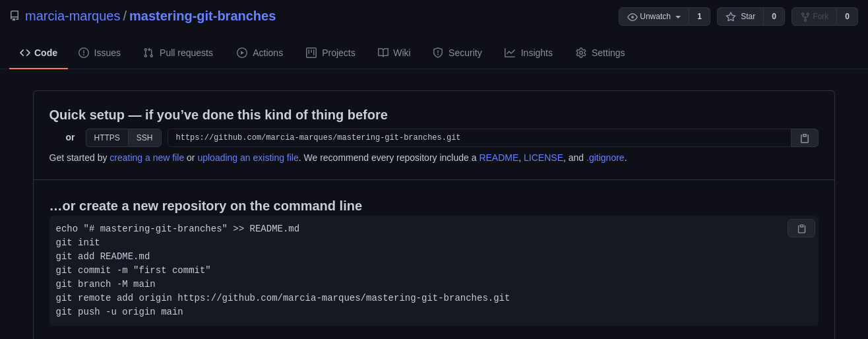The height and width of the screenshot is (339, 868).
Task: Click the repository book icon beside marcia-marques
Action: [x=15, y=16]
